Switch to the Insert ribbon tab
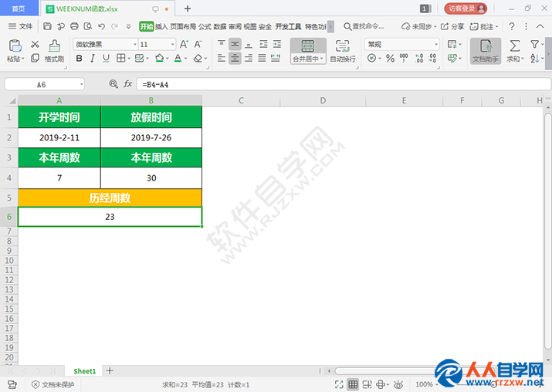 coord(161,27)
